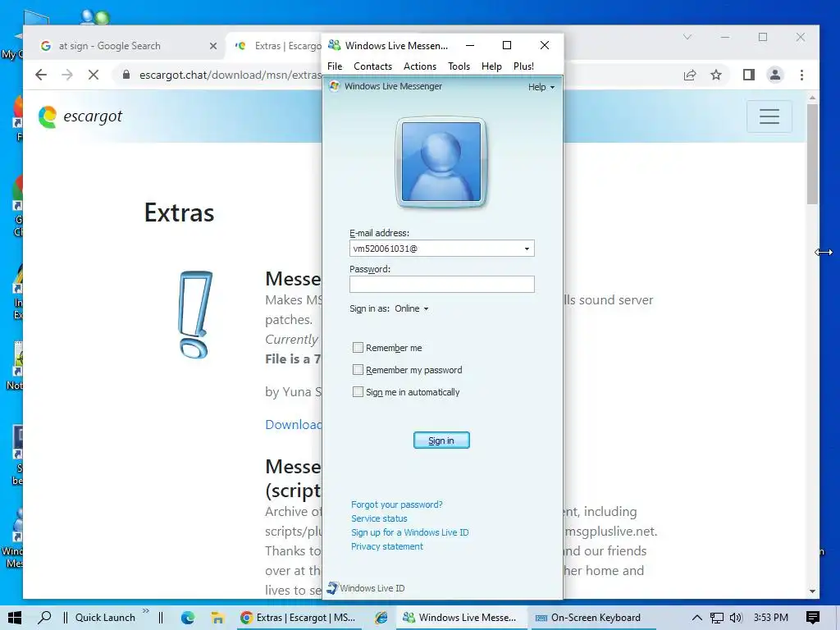The height and width of the screenshot is (630, 840).
Task: Show hidden system tray icons
Action: tap(696, 618)
